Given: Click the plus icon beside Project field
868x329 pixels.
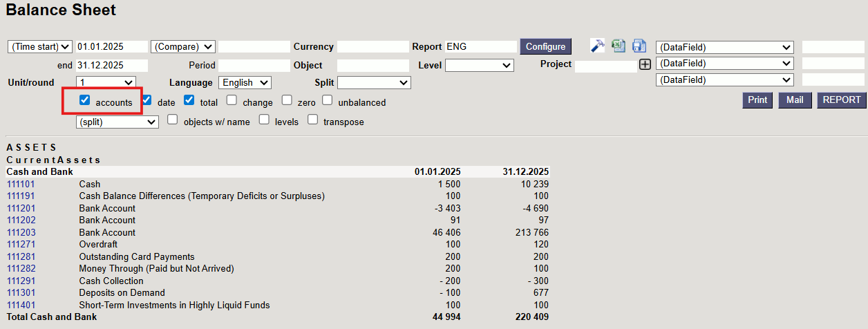Looking at the screenshot, I should pyautogui.click(x=645, y=64).
